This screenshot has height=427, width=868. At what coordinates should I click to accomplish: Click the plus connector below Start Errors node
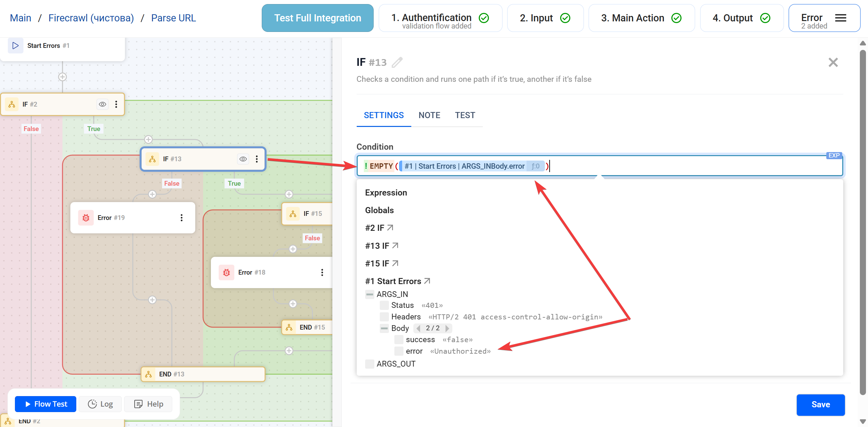(x=62, y=77)
